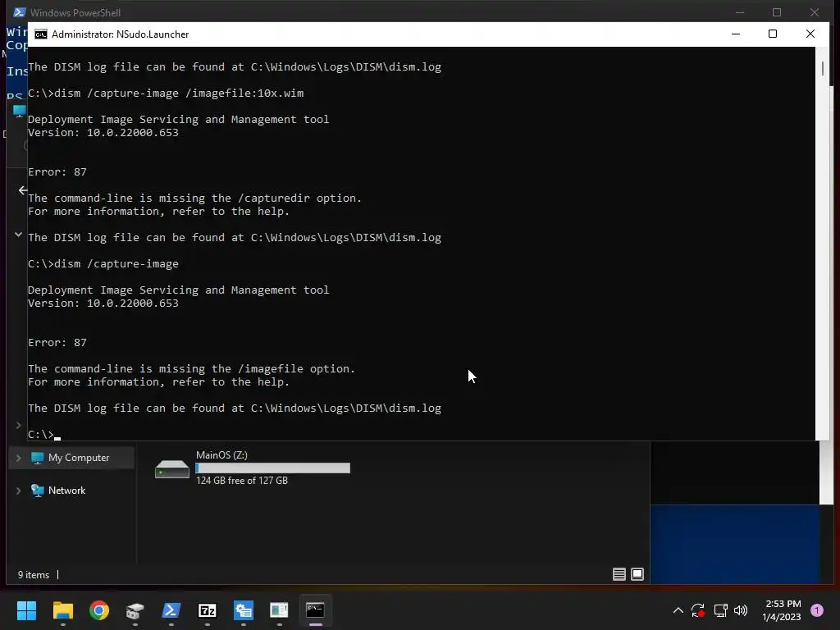Open volume control tray icon
Image resolution: width=840 pixels, height=630 pixels.
click(741, 610)
